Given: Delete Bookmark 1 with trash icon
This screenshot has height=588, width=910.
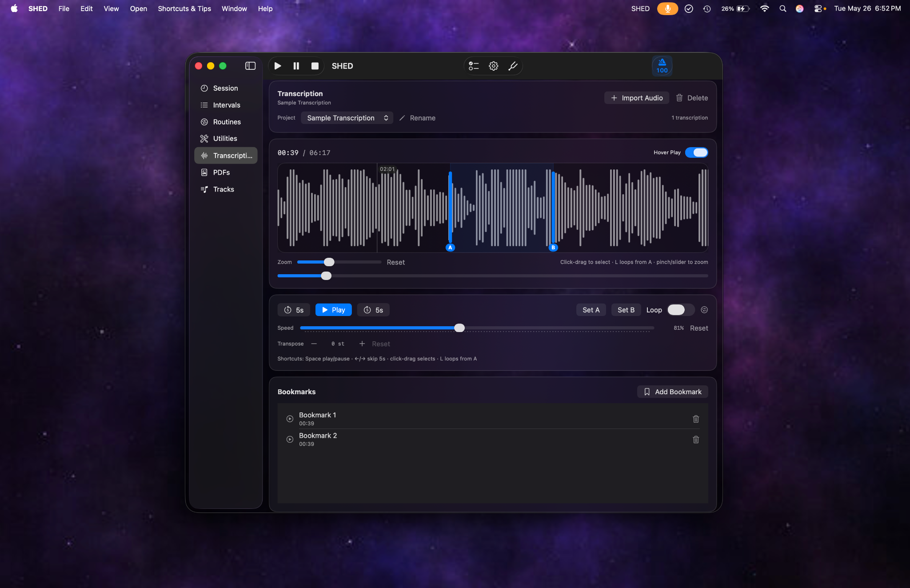Looking at the screenshot, I should [696, 419].
